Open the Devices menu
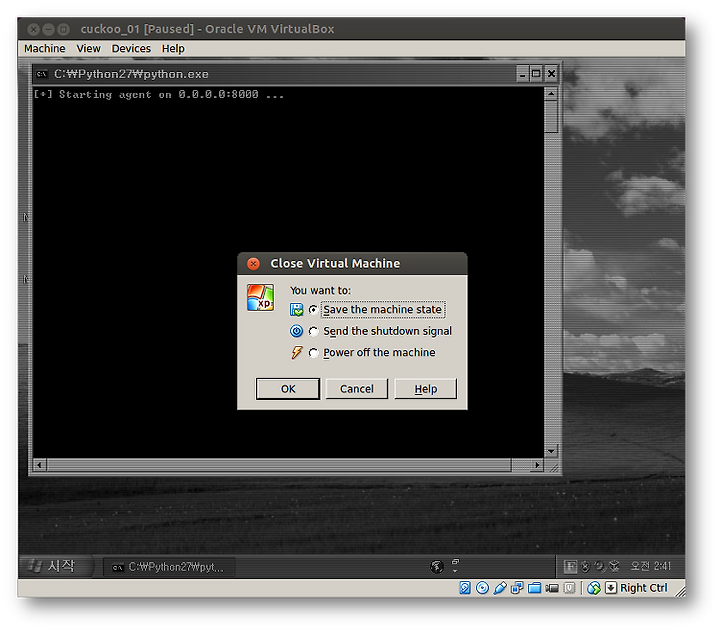The width and height of the screenshot is (720, 632). click(131, 48)
